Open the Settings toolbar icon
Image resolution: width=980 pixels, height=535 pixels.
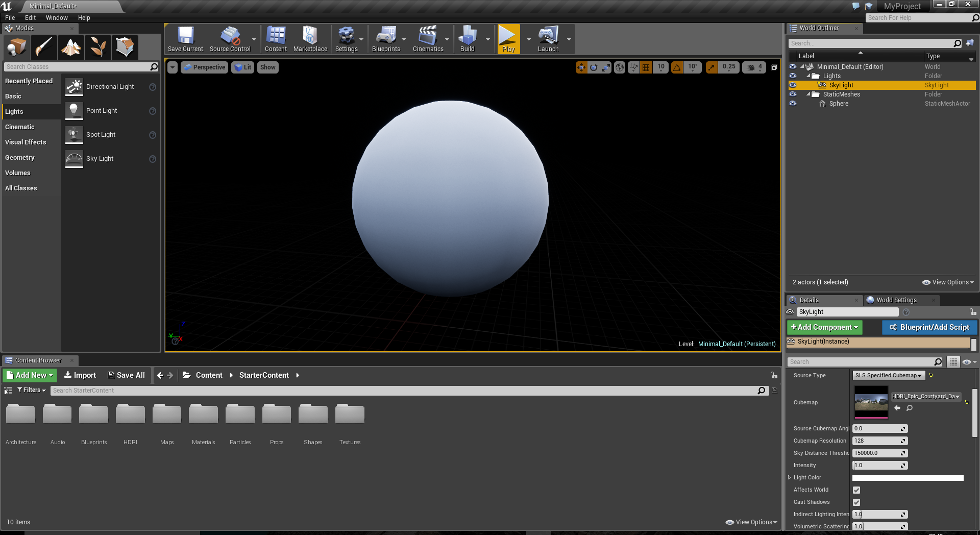tap(346, 39)
